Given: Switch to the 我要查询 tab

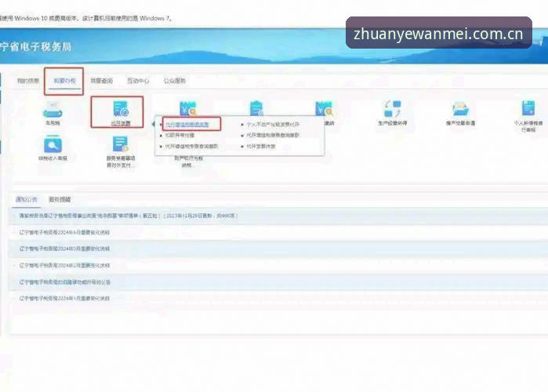Looking at the screenshot, I should 102,81.
